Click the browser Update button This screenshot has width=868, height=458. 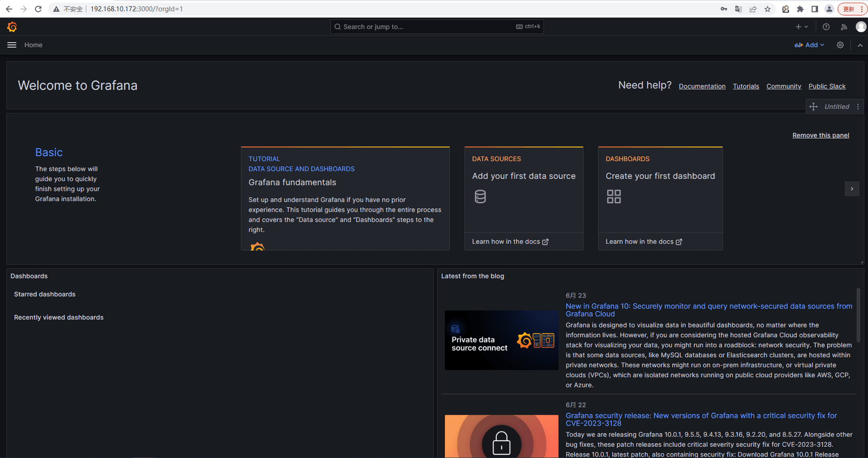(852, 9)
